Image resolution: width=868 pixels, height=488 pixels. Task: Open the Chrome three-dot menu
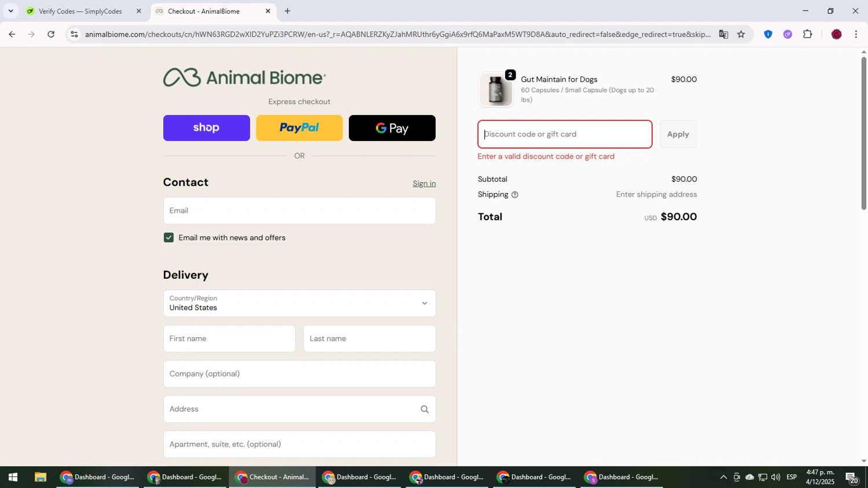856,34
